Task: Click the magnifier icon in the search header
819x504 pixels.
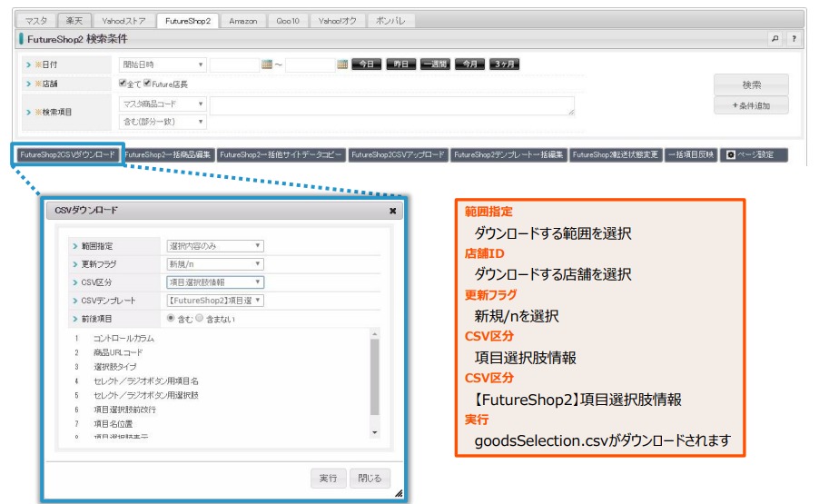Action: pyautogui.click(x=775, y=39)
